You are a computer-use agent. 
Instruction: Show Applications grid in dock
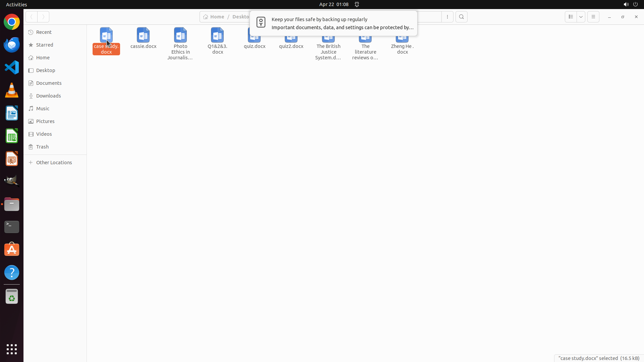click(x=12, y=349)
